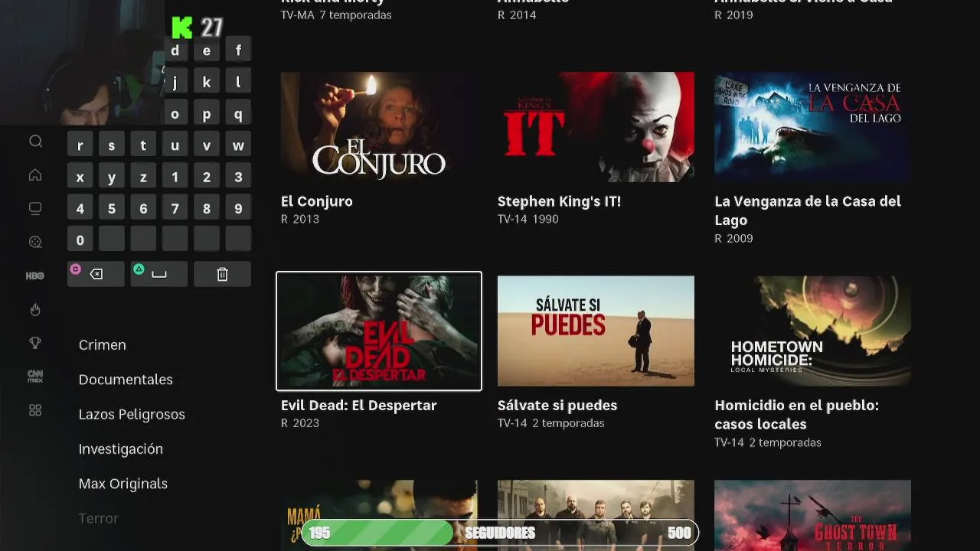Click the El Conjuro title text
The width and height of the screenshot is (980, 551).
pos(317,201)
